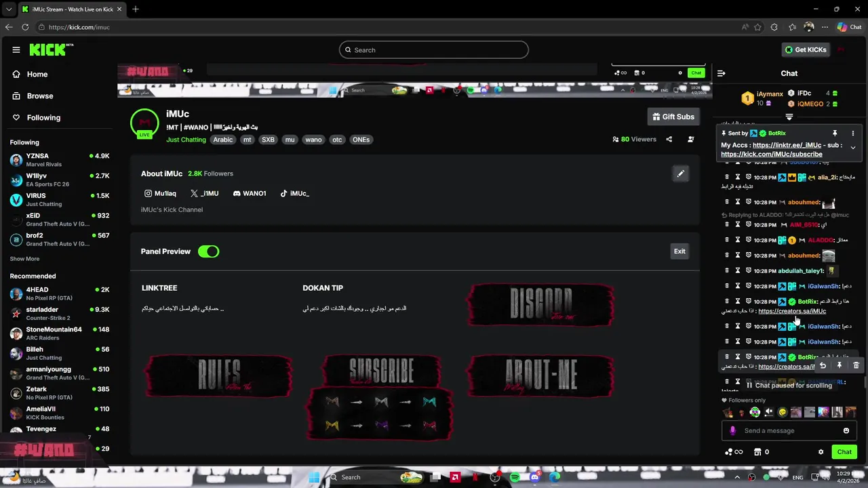Pin the hovered BotRix chat message
868x488 pixels.
839,366
